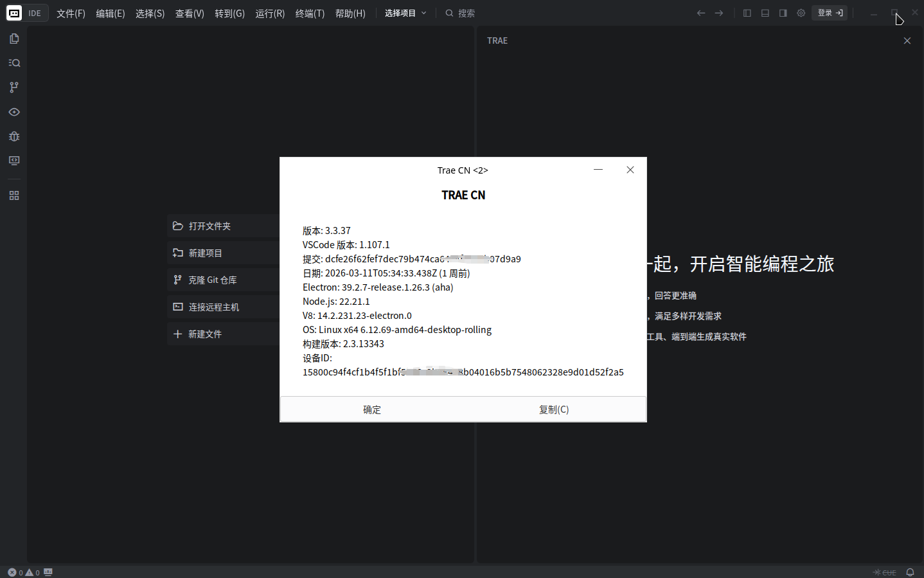This screenshot has height=578, width=924.
Task: Click the 'Electron: 39.2.7-release.1.26.3' line
Action: pos(378,287)
